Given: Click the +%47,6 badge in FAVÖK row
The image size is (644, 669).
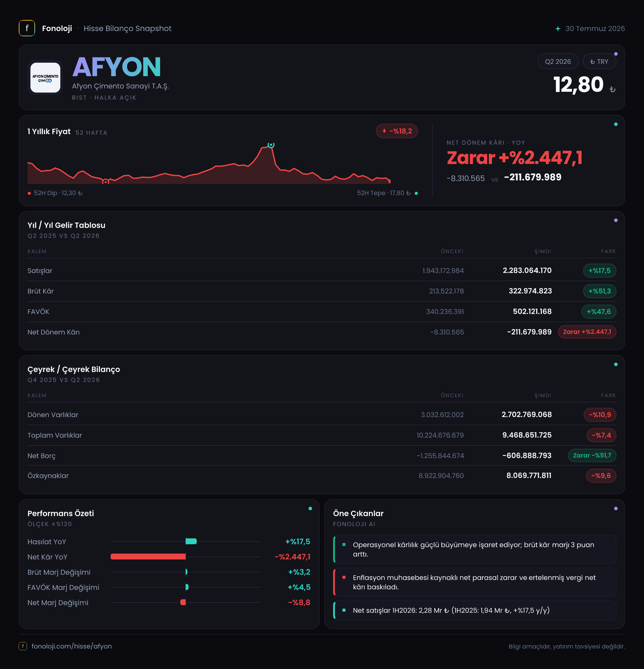Looking at the screenshot, I should [599, 312].
